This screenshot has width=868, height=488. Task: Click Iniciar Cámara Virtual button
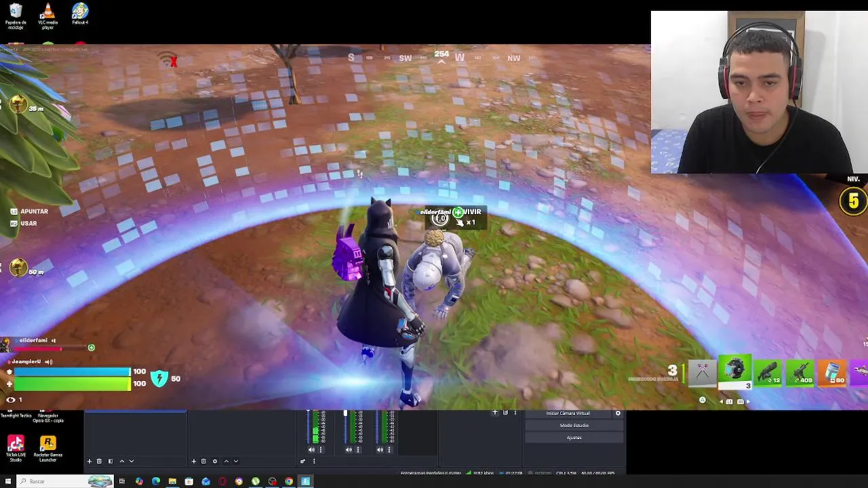568,413
